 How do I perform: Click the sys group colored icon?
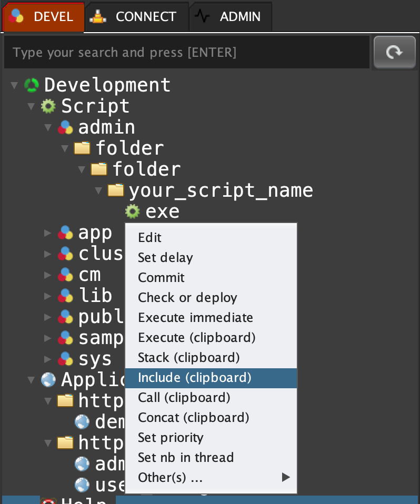(65, 359)
